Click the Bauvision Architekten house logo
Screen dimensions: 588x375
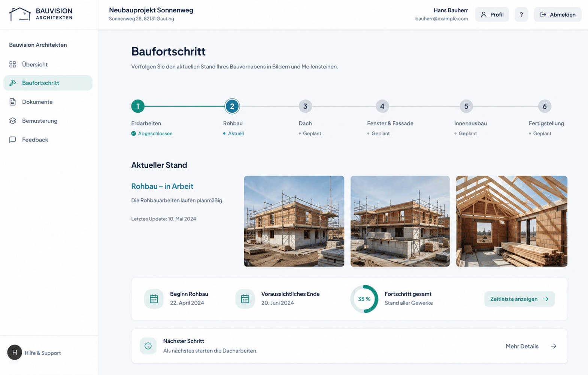(20, 14)
